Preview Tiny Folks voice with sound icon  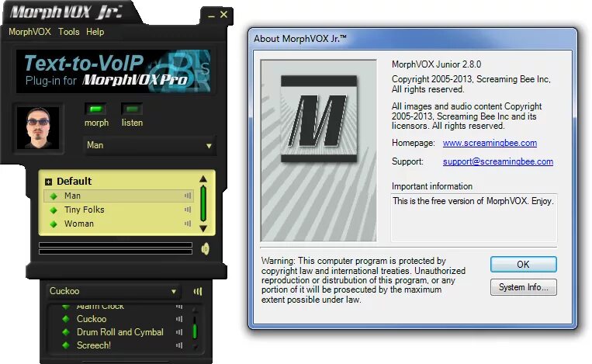(188, 210)
